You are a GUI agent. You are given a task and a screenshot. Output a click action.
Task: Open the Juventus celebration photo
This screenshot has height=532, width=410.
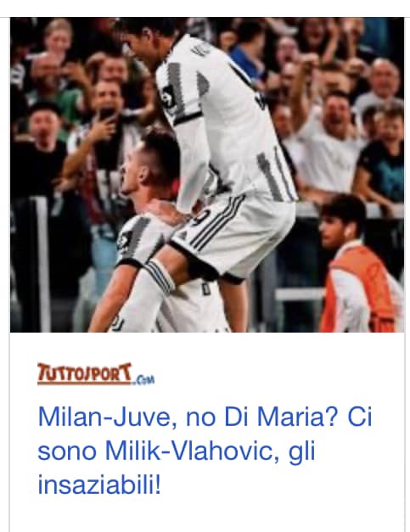coord(207,175)
